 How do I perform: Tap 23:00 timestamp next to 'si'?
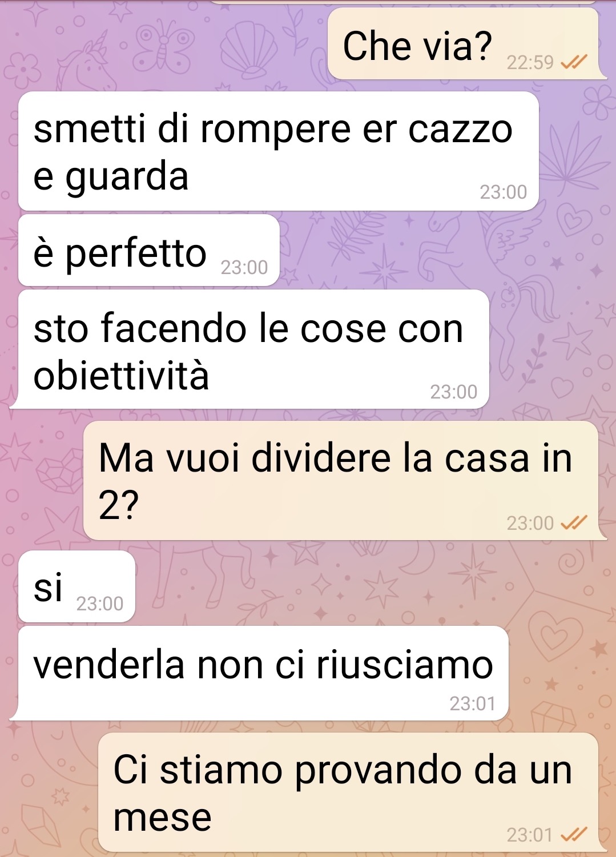pos(100,603)
